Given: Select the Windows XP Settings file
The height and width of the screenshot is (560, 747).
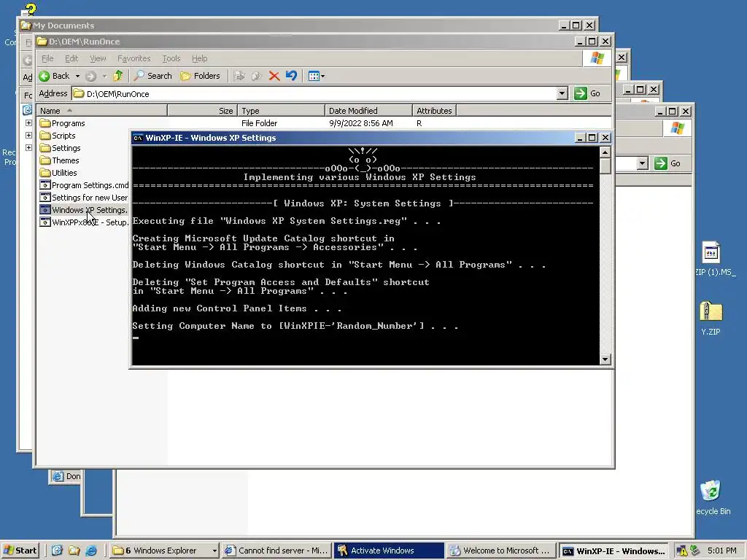Looking at the screenshot, I should click(x=84, y=210).
